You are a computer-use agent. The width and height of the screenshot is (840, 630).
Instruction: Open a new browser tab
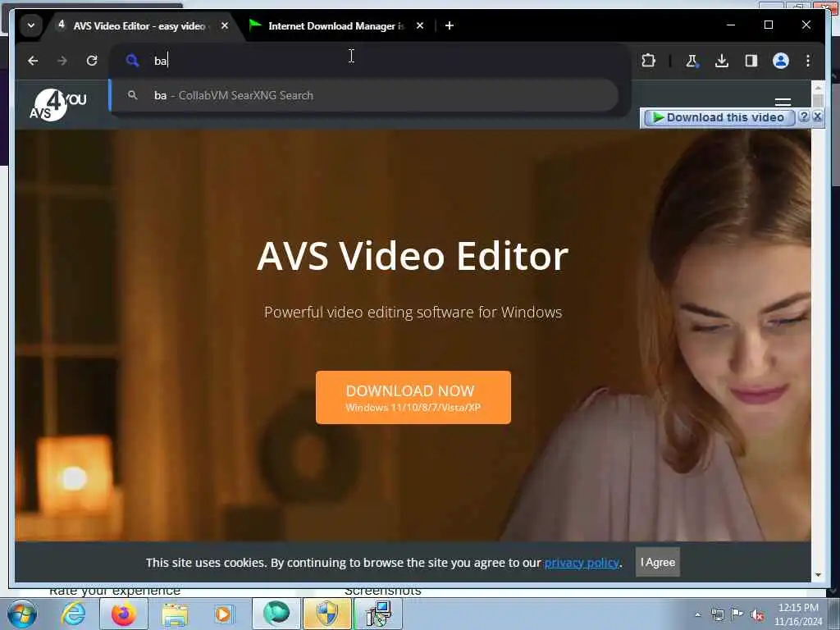point(450,25)
